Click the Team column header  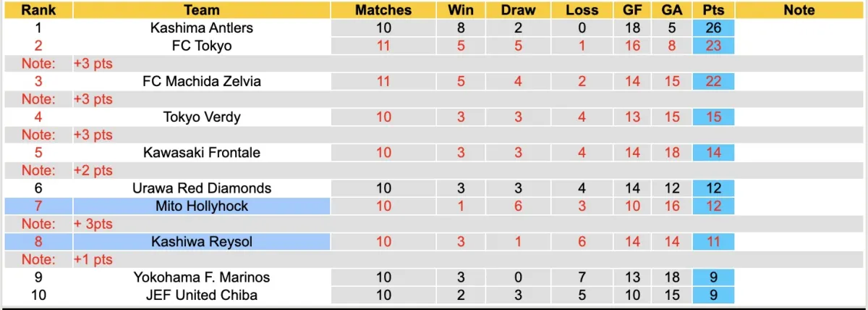pos(202,10)
